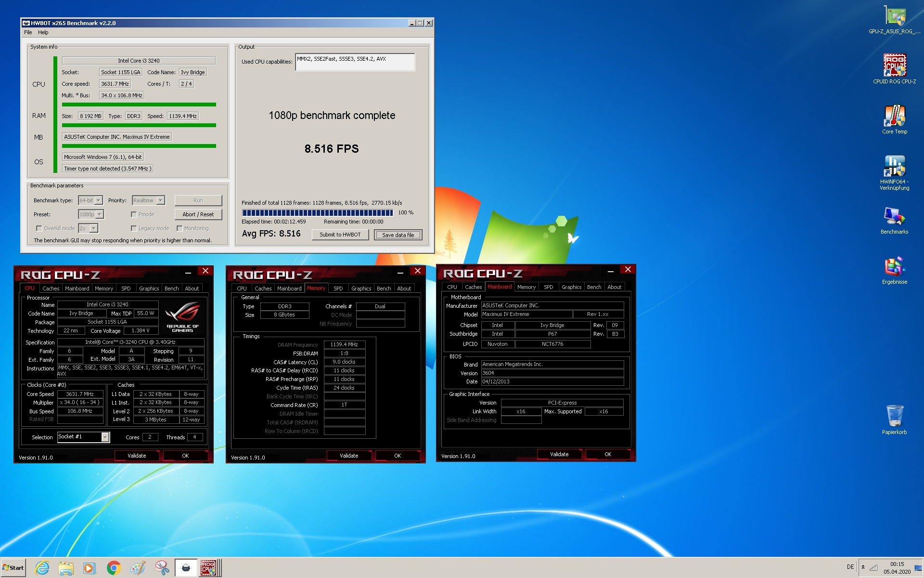Open Bench tab in right CPU-Z window
Screen dimensions: 924x578
594,287
